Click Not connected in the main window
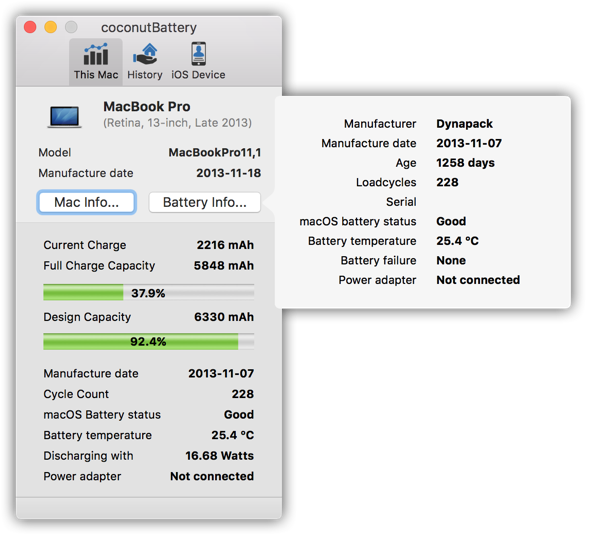 coord(212,476)
